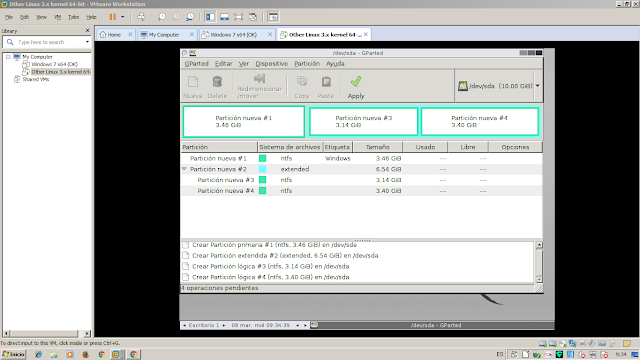Image resolution: width=640 pixels, height=360 pixels.
Task: Open the power options dropdown next to pause
Action: 122,17
